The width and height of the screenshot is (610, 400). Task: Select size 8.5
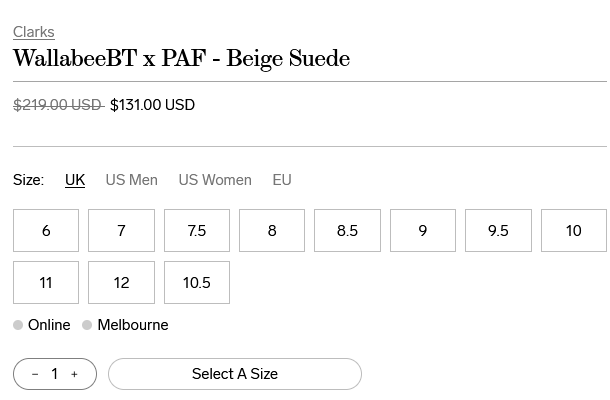pos(347,231)
